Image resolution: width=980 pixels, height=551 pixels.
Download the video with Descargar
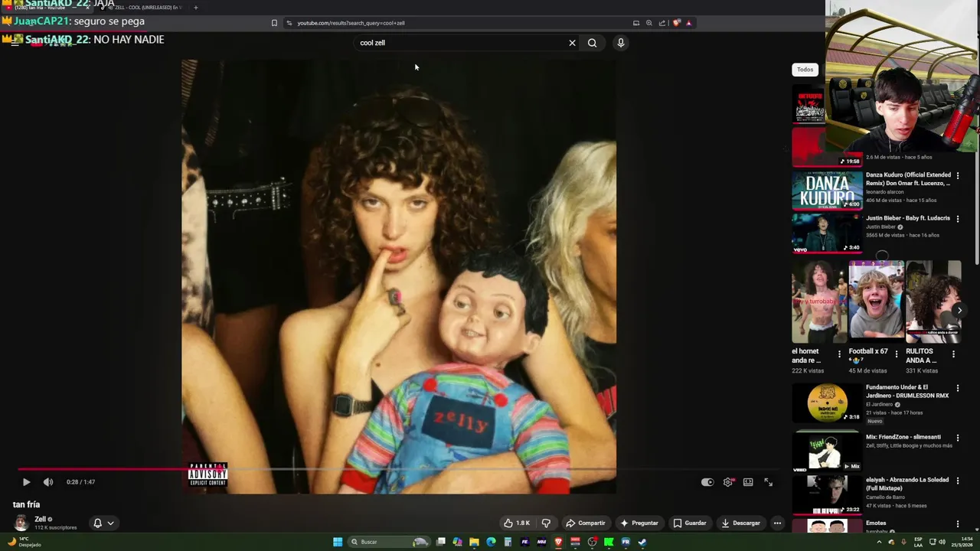coord(740,523)
